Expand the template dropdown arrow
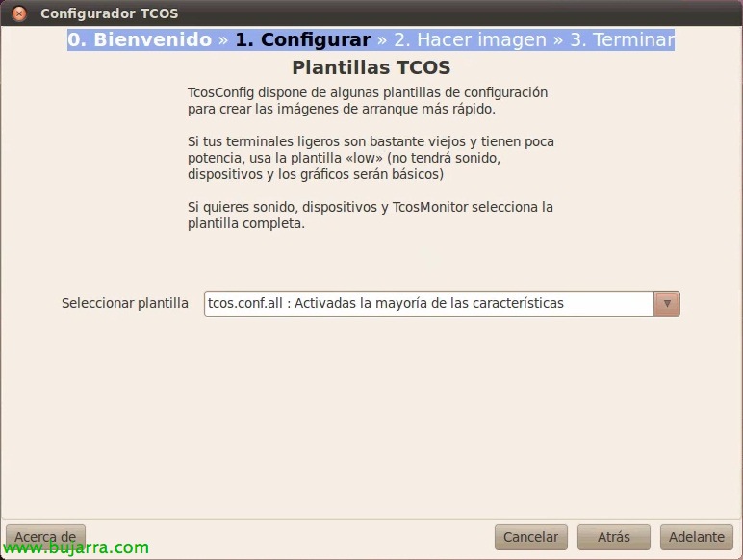The height and width of the screenshot is (560, 743). click(667, 303)
